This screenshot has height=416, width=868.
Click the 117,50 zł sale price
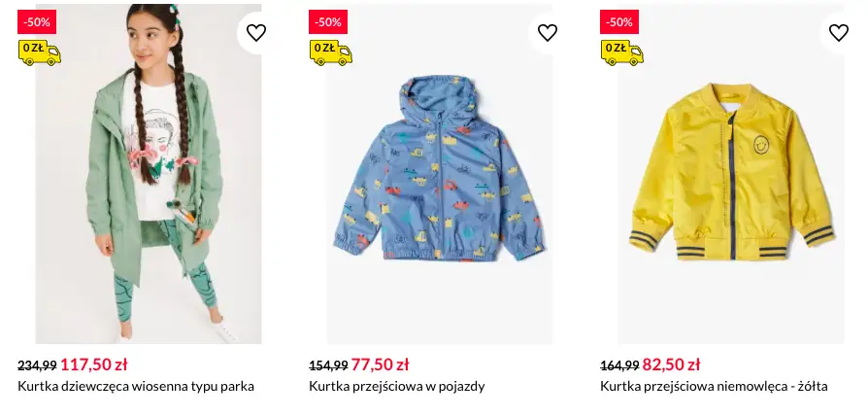pyautogui.click(x=94, y=364)
